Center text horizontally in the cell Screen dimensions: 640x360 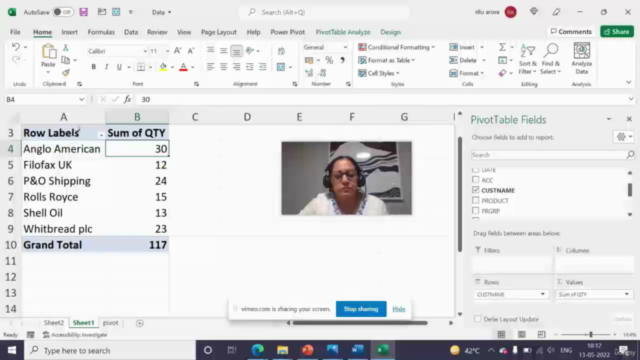(223, 67)
